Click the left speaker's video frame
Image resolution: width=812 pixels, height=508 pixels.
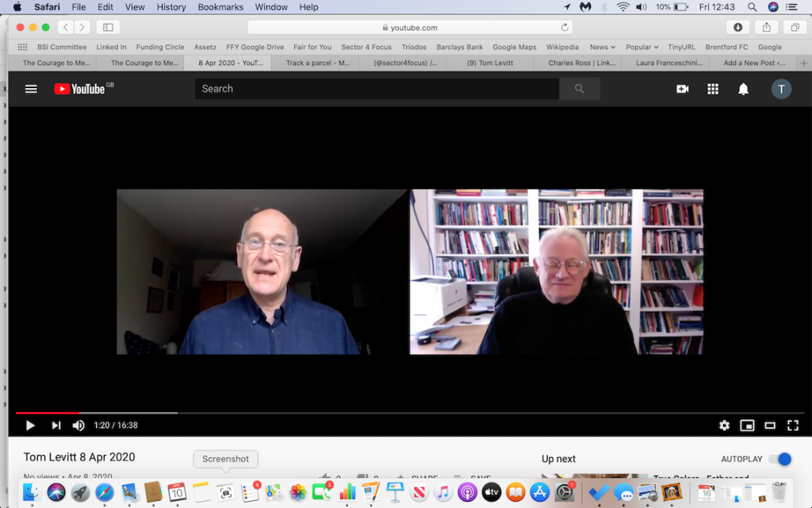262,271
